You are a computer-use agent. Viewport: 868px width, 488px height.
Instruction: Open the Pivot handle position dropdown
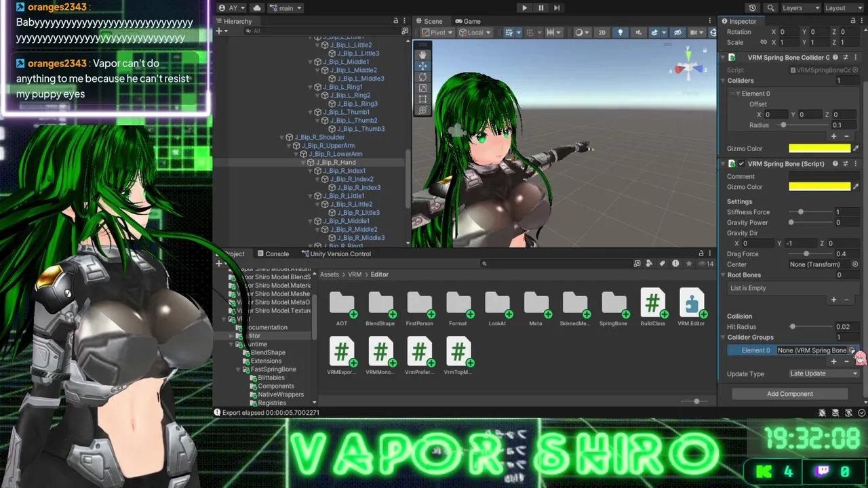point(437,33)
